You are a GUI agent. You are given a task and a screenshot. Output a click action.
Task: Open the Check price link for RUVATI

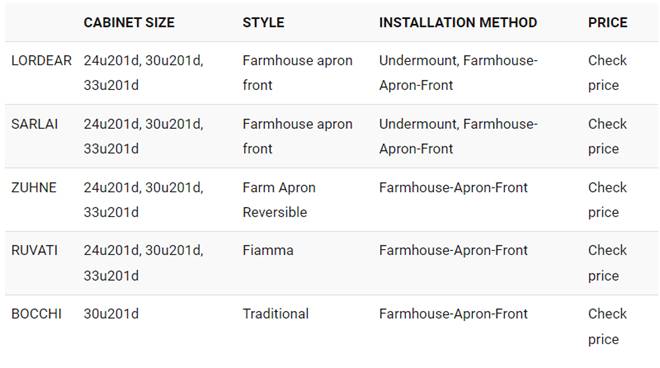pyautogui.click(x=607, y=263)
